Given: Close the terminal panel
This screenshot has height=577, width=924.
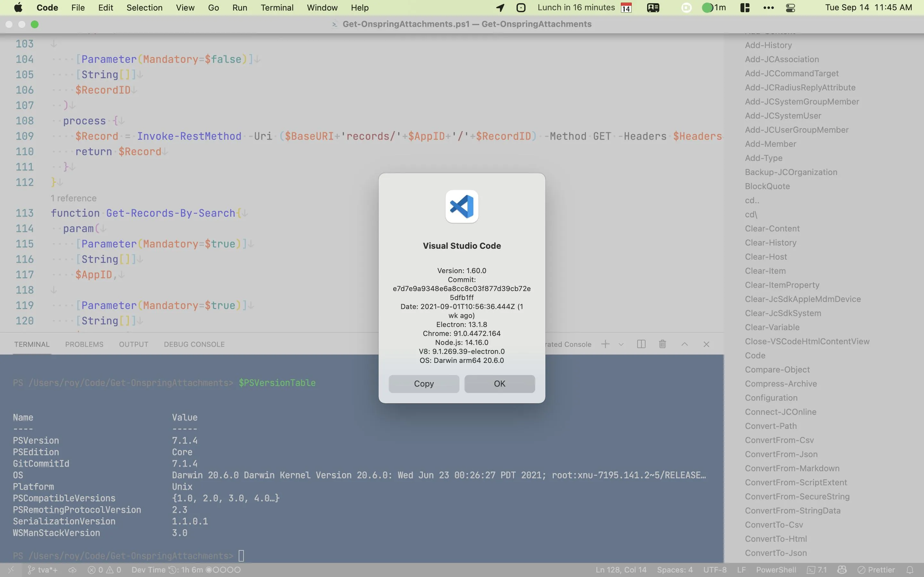Looking at the screenshot, I should click(706, 344).
